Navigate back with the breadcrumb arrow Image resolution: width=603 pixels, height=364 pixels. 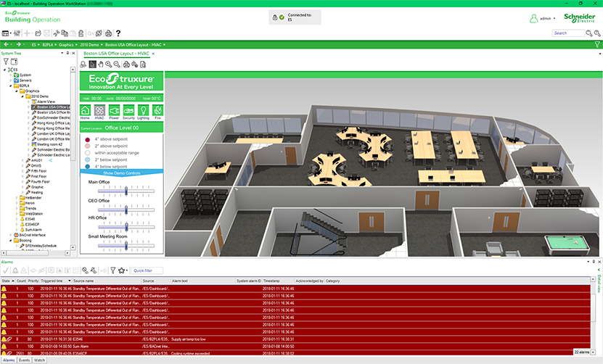click(x=6, y=44)
